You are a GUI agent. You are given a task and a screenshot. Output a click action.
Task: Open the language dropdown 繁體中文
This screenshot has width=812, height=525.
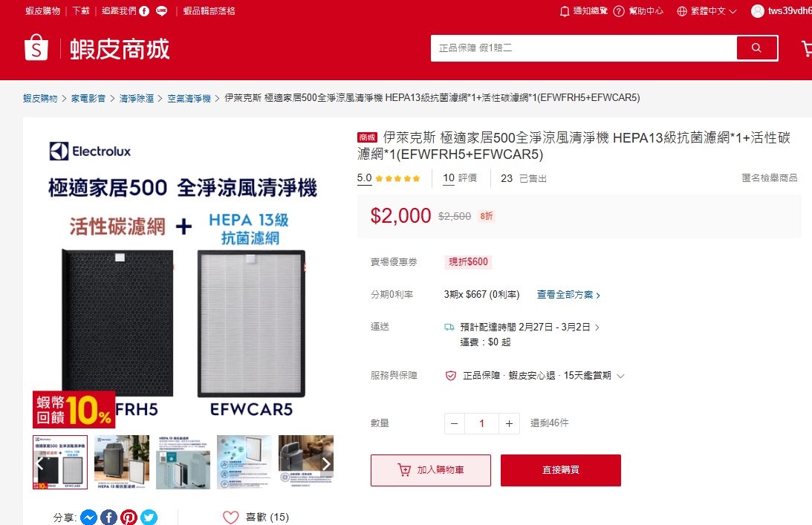pyautogui.click(x=707, y=11)
